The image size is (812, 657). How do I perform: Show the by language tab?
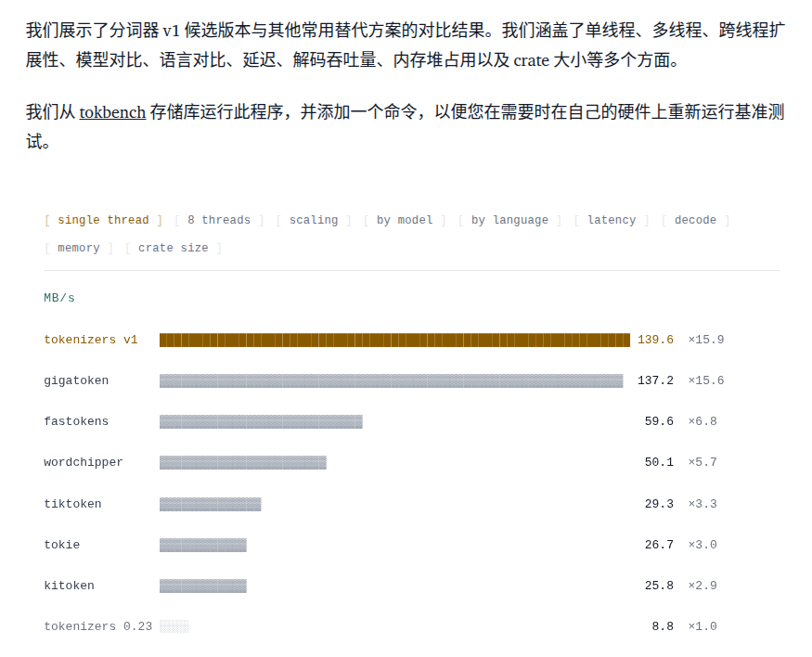pos(509,220)
